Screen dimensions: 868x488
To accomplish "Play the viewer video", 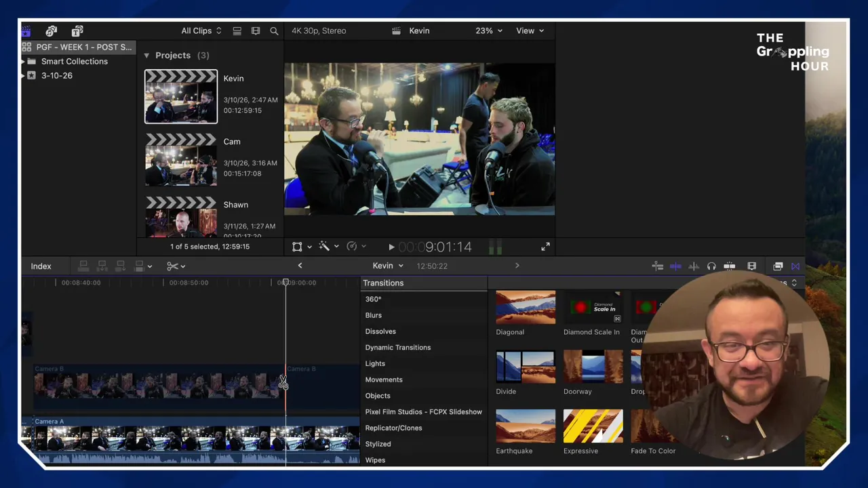I will (391, 247).
